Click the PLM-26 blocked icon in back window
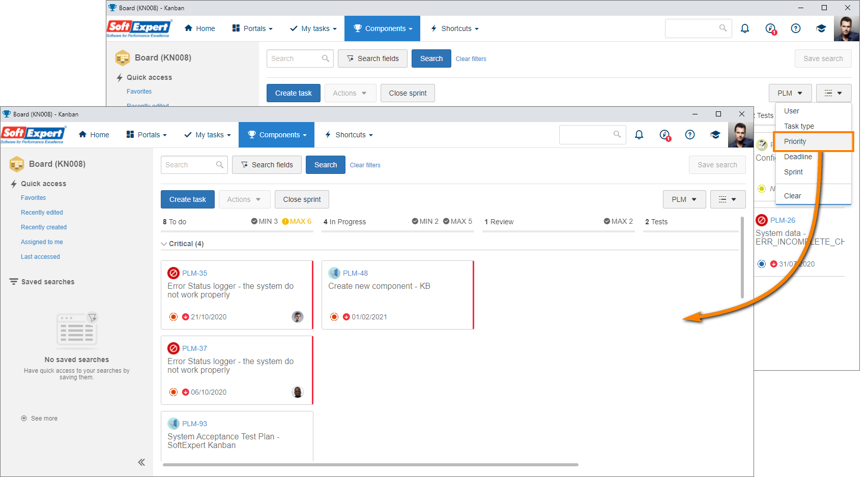 [x=762, y=220]
